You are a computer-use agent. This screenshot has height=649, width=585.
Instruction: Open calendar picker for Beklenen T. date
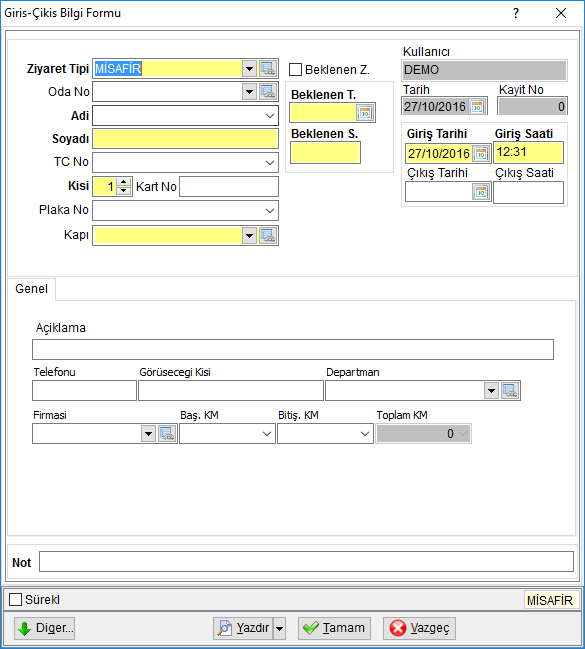click(x=365, y=113)
